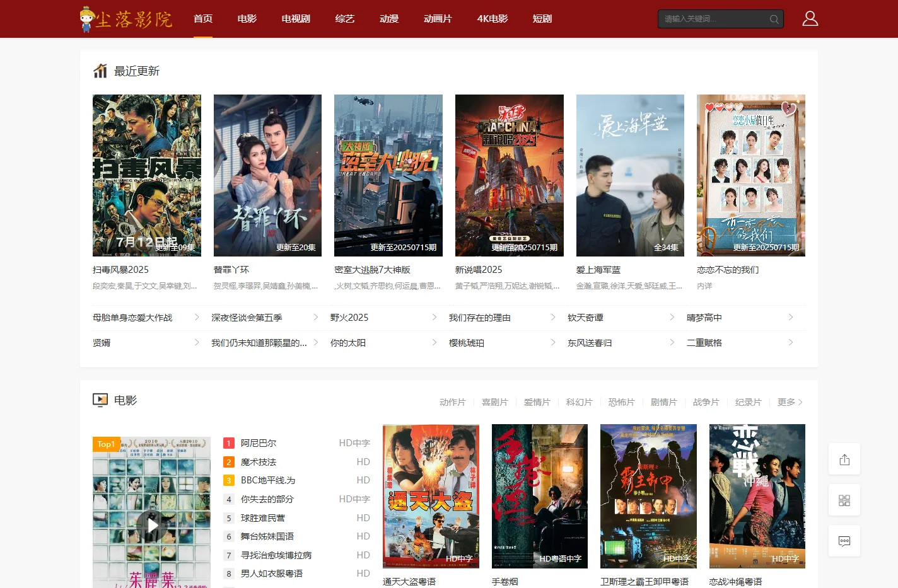Open 新说唱2025 poster thumbnail
This screenshot has height=588, width=898.
pyautogui.click(x=510, y=175)
